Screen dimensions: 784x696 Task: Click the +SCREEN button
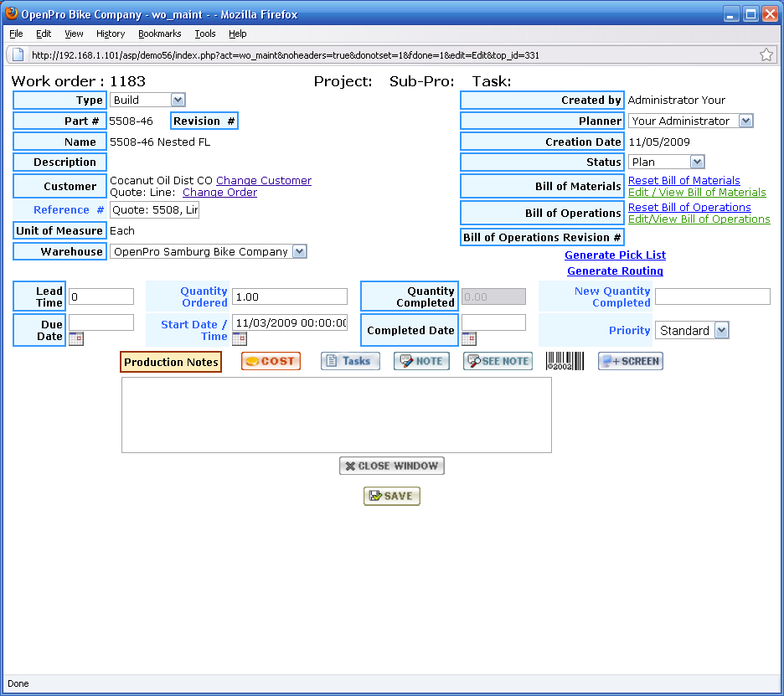click(630, 361)
